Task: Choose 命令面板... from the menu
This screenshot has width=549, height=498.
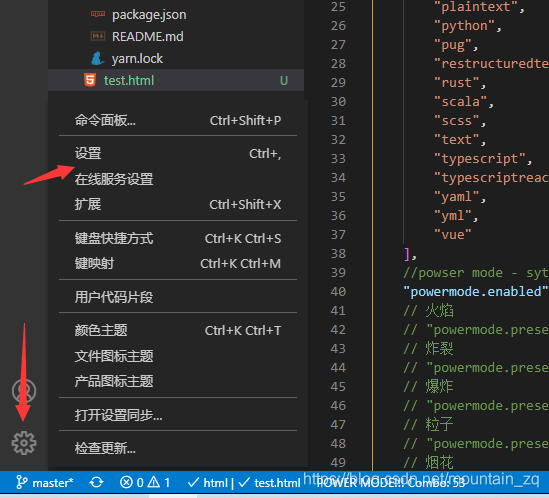Action: [178, 120]
